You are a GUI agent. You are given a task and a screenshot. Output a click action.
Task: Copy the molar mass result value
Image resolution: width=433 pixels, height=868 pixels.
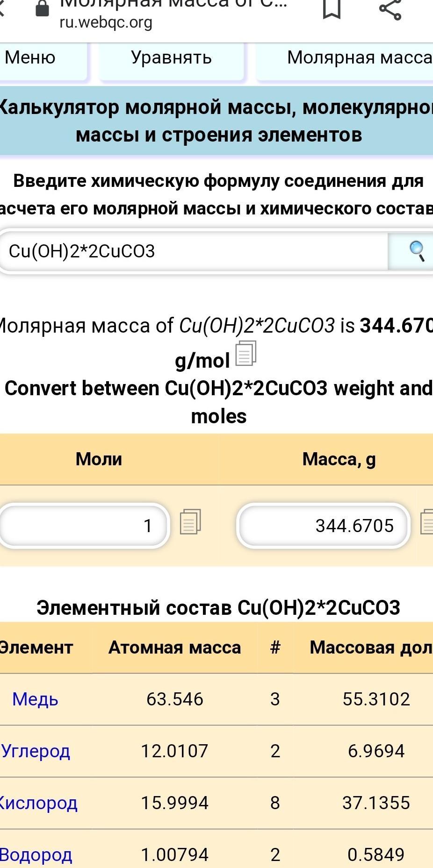[245, 354]
